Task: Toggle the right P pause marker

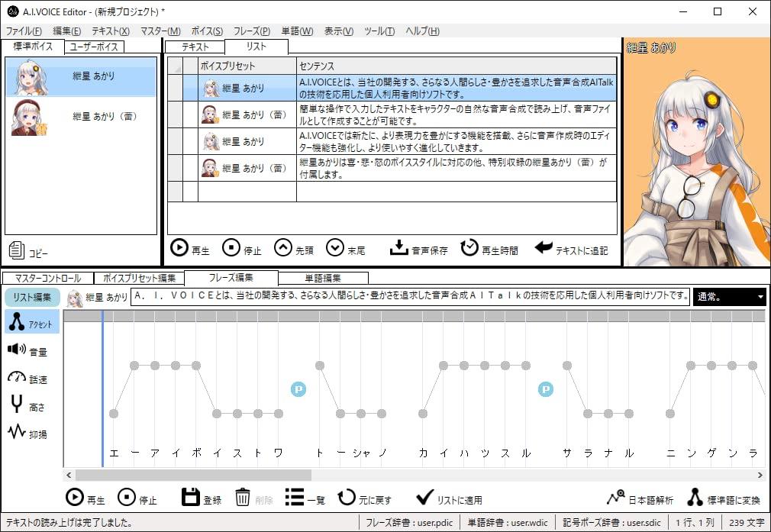Action: 546,389
